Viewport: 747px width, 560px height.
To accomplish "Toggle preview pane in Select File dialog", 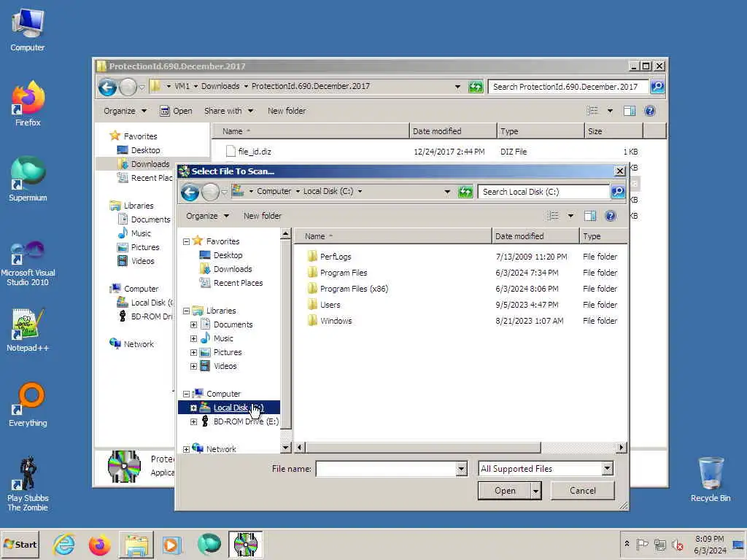I will (x=590, y=216).
